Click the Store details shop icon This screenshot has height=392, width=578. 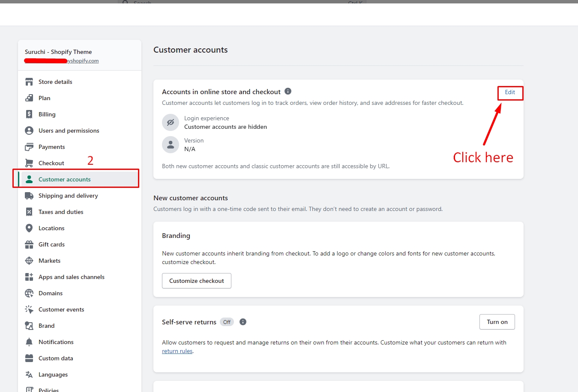tap(29, 82)
